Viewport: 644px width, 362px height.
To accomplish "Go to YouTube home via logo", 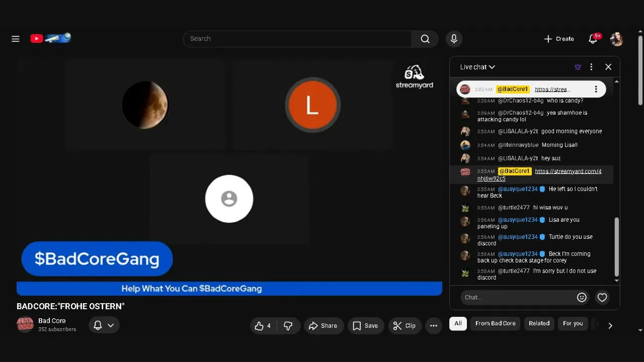I will click(x=50, y=38).
